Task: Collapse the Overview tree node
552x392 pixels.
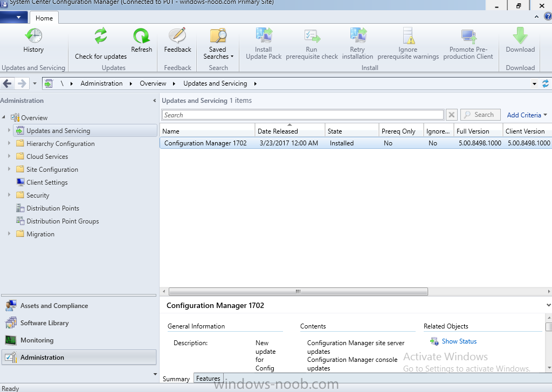Action: pos(4,117)
